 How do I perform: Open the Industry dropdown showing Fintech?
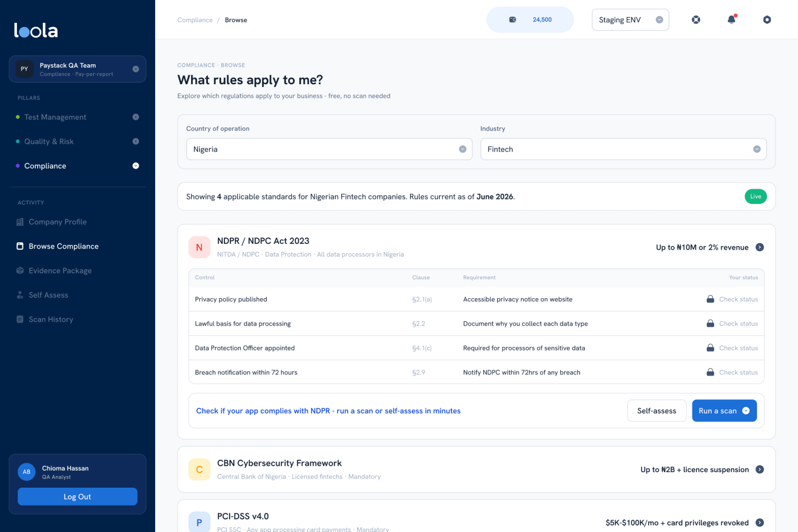click(623, 149)
